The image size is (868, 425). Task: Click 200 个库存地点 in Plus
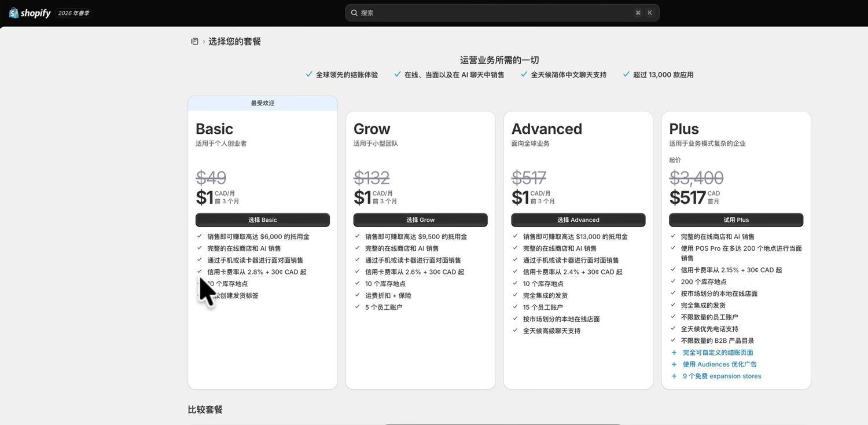click(704, 282)
